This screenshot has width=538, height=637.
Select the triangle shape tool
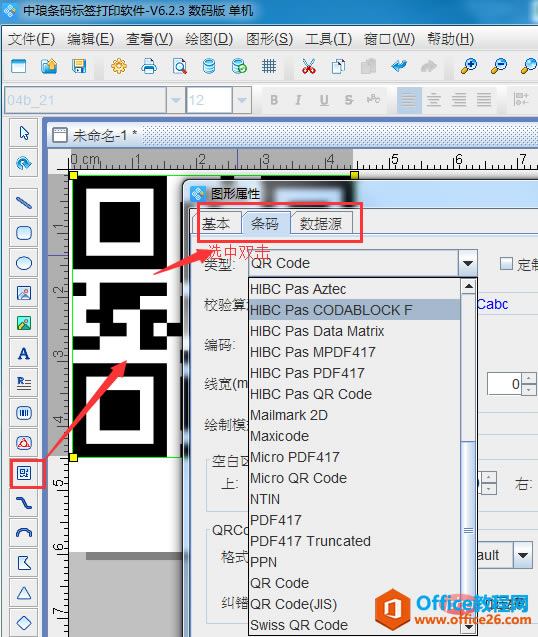(24, 593)
